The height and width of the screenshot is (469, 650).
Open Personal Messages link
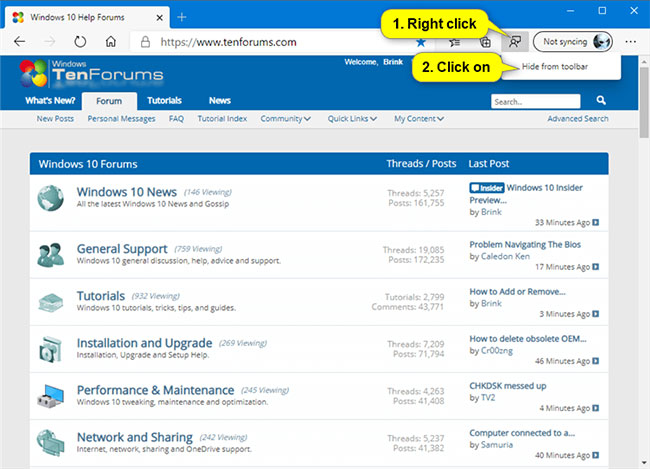pos(121,119)
